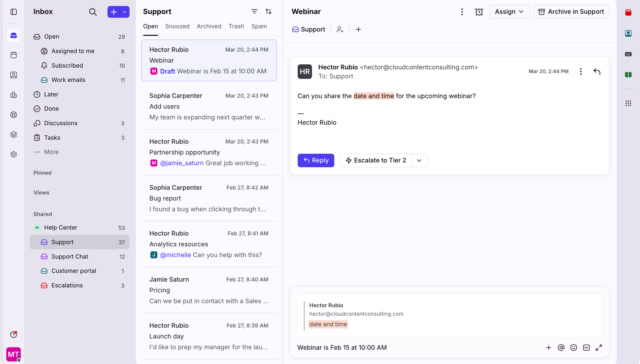The height and width of the screenshot is (364, 640).
Task: Open the filter icon in Support list
Action: coord(254,12)
